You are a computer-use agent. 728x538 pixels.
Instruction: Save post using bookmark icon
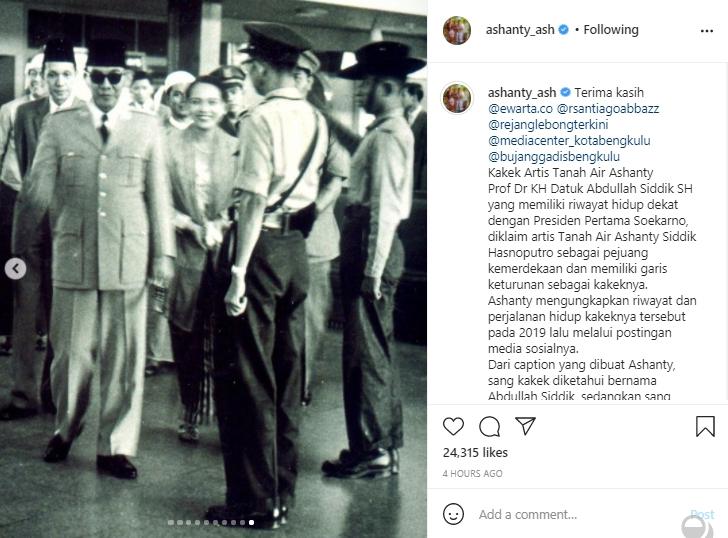[x=705, y=426]
